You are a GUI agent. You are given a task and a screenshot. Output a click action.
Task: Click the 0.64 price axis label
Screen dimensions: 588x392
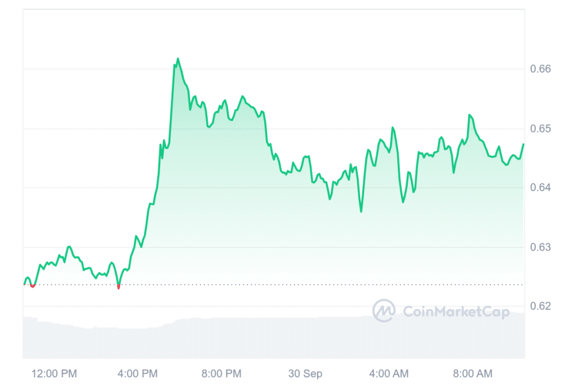[540, 188]
